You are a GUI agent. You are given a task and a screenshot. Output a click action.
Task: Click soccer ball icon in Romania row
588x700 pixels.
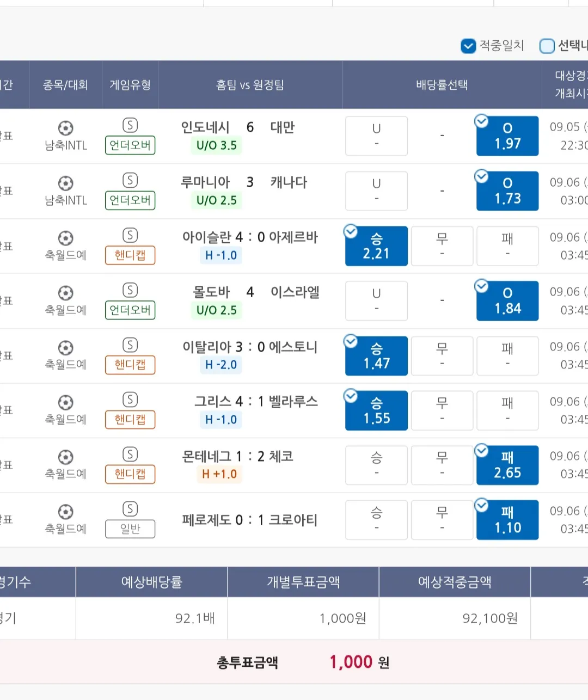(x=65, y=183)
